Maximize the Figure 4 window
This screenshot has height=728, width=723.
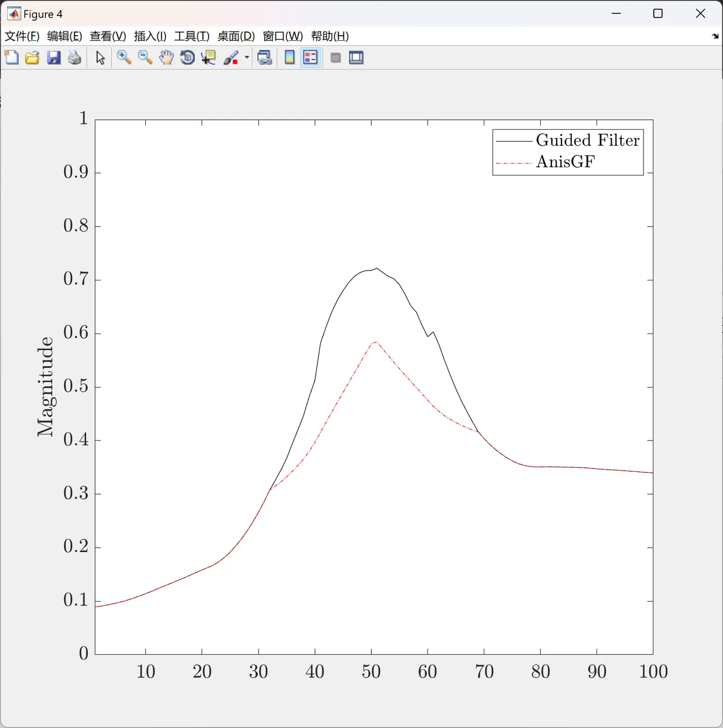(658, 13)
